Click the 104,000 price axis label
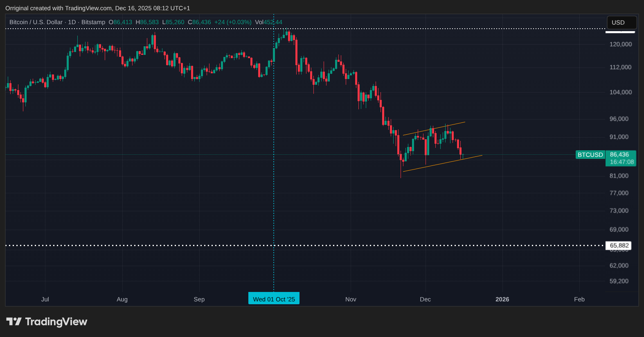Viewport: 644px width, 337px height. coord(621,92)
